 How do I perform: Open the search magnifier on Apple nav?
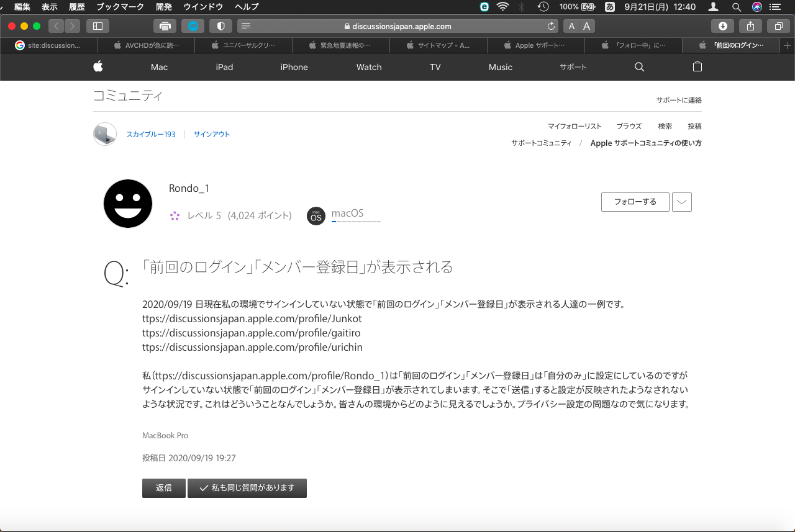tap(639, 67)
